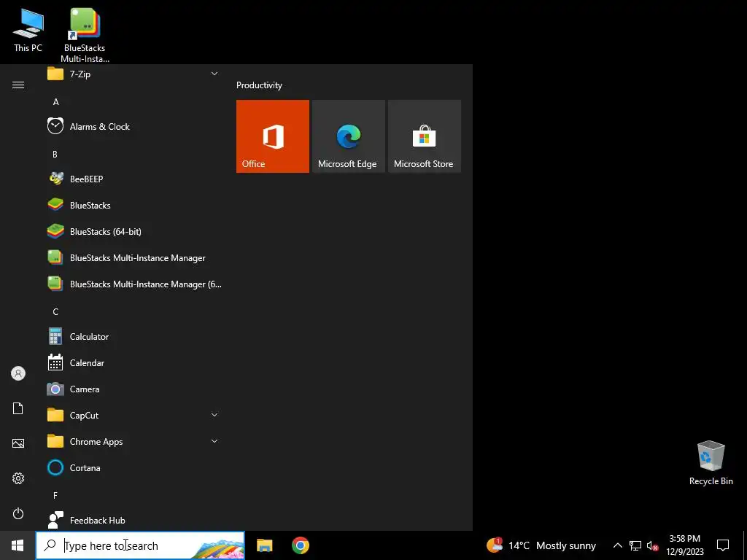Viewport: 747px width, 560px height.
Task: Click the taskbar search box
Action: tap(140, 545)
